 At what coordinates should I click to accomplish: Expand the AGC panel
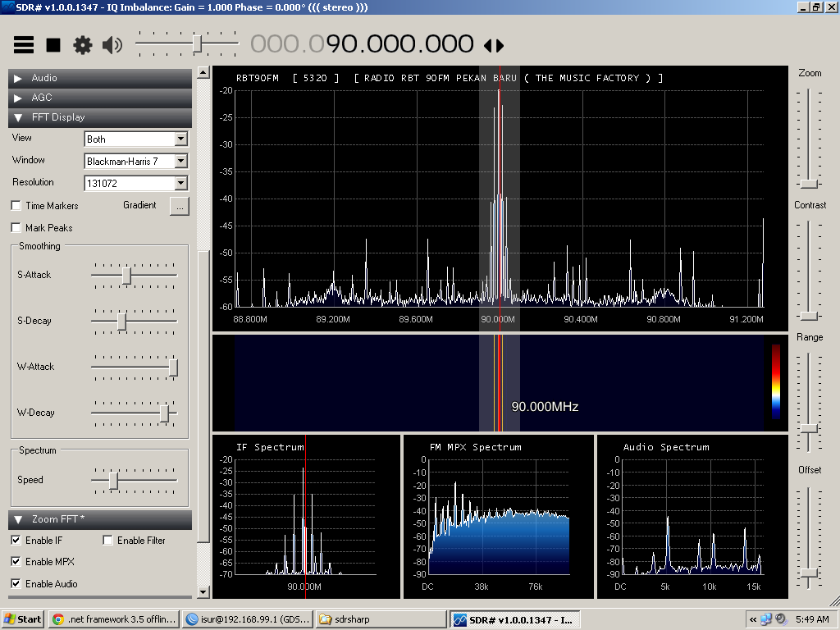point(100,98)
